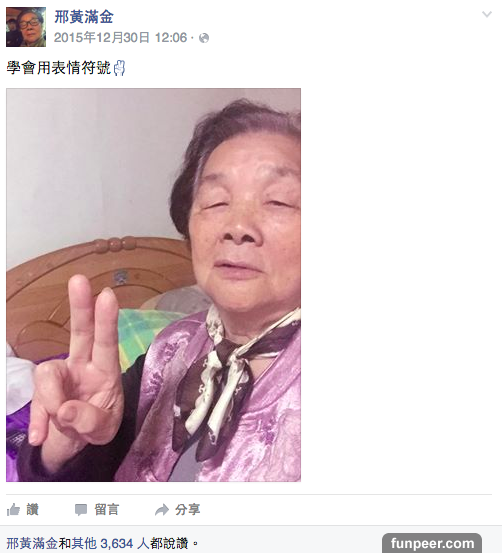Click the post text 學會用表情符號
Screen dimensions: 502x553
pos(59,68)
